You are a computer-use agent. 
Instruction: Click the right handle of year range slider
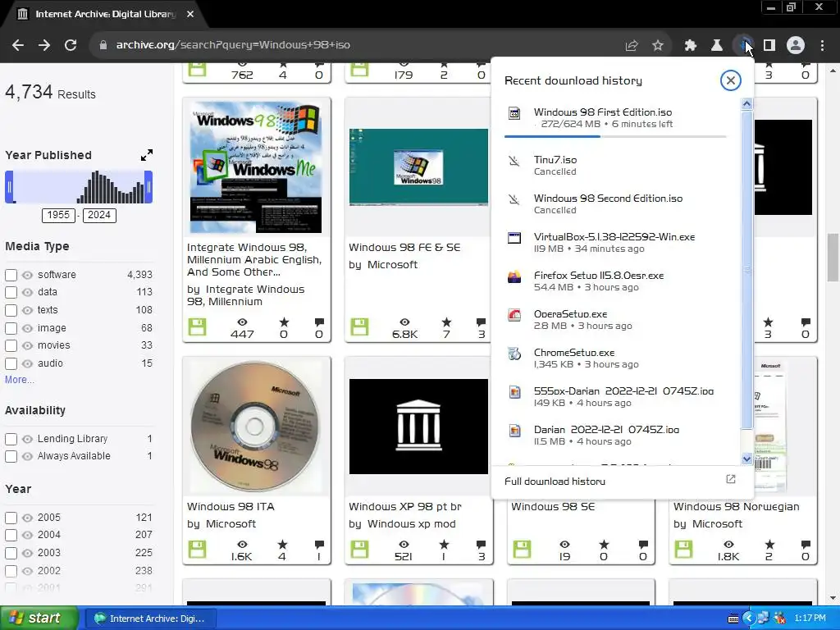[x=148, y=187]
